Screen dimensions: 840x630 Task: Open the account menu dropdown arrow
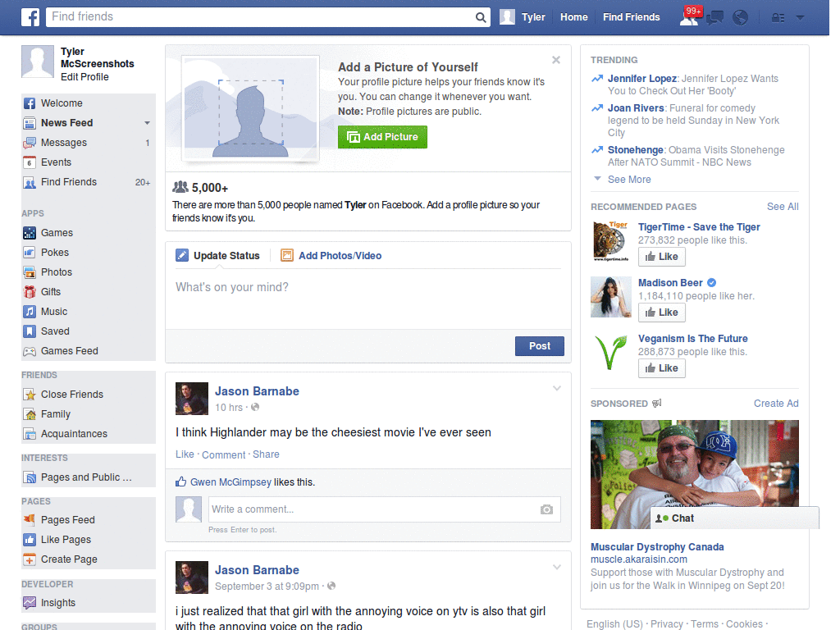coord(801,18)
